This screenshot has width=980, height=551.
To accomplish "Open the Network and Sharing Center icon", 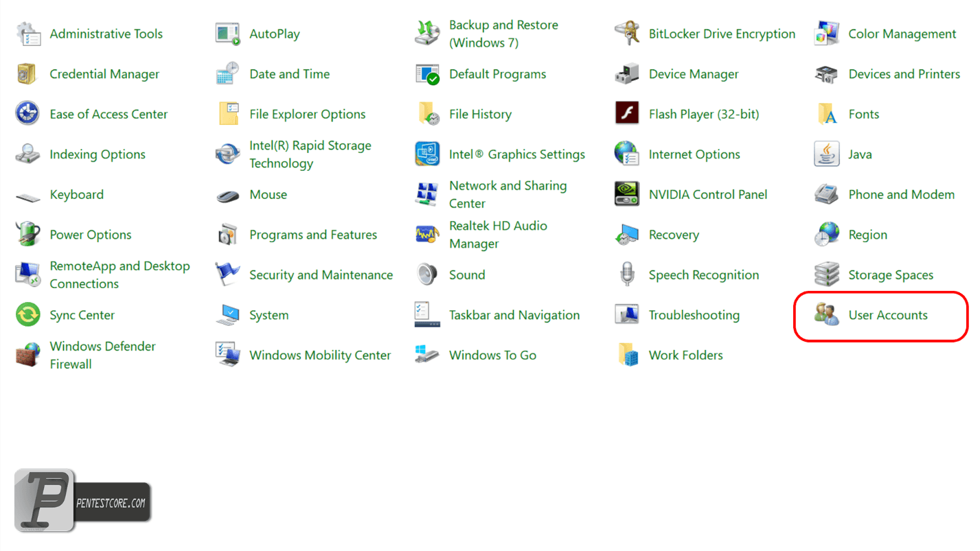I will pyautogui.click(x=427, y=194).
